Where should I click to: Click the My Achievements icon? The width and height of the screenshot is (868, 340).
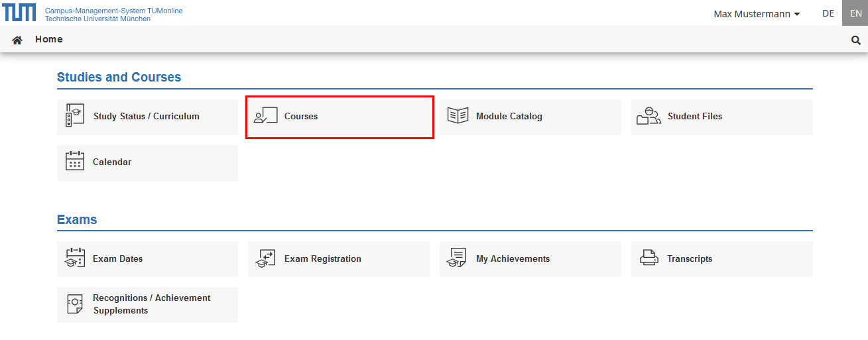[x=457, y=258]
